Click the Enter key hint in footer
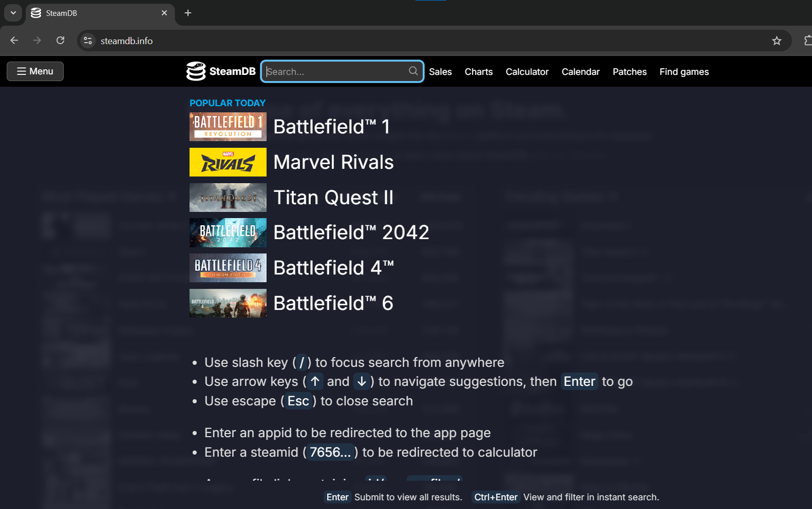 337,497
